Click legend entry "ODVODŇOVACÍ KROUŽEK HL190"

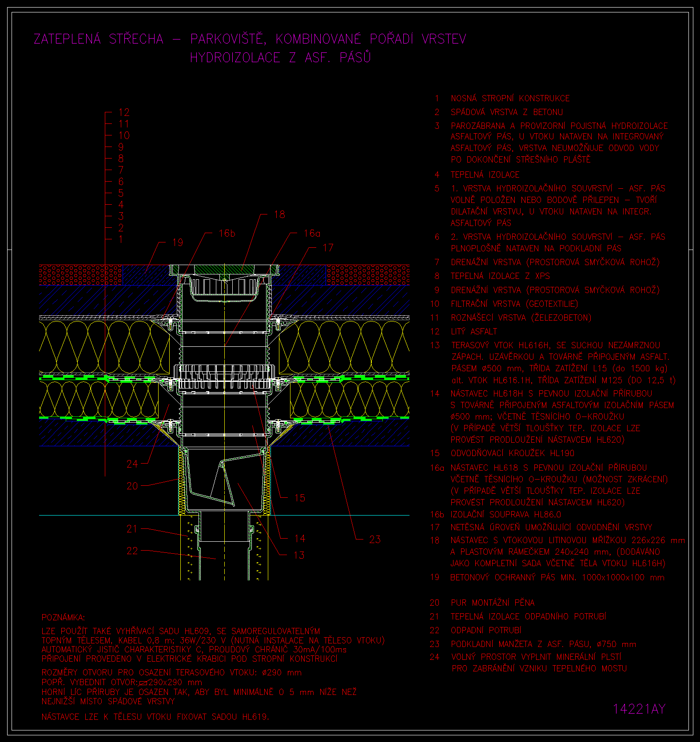(512, 453)
